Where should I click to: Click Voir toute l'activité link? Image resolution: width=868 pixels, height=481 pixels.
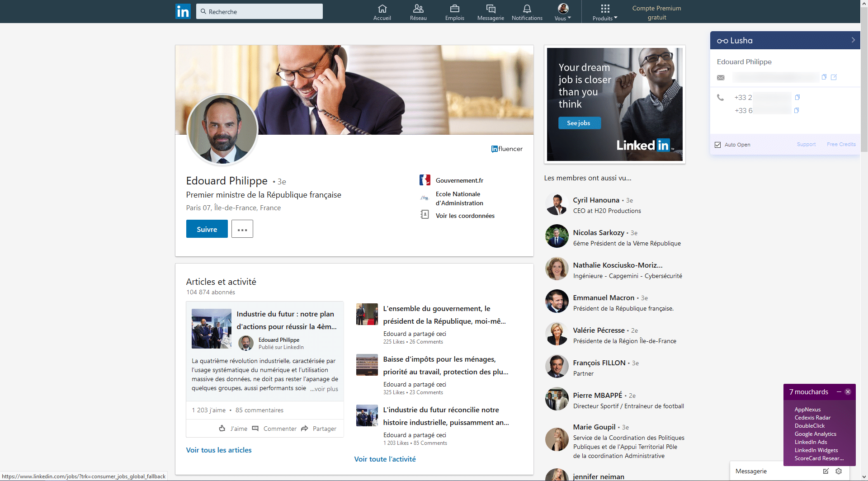(x=385, y=459)
